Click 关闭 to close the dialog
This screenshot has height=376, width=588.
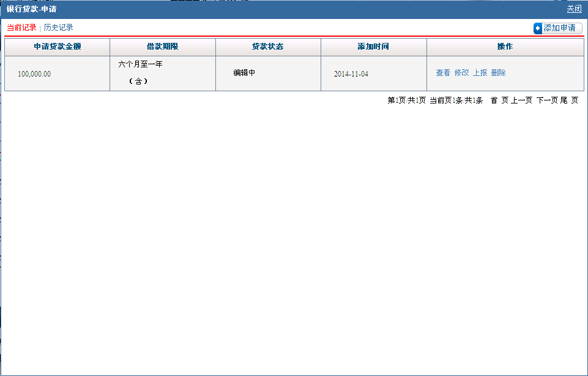tap(574, 9)
